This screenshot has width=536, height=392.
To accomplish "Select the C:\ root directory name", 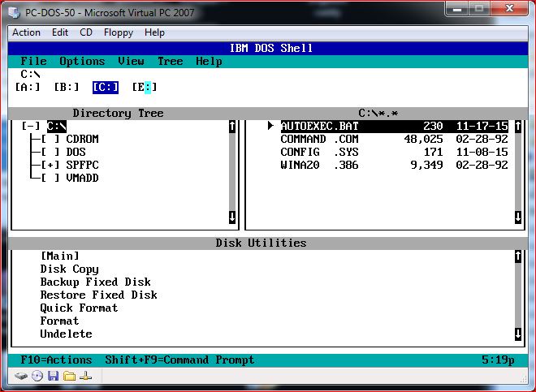I will tap(57, 126).
